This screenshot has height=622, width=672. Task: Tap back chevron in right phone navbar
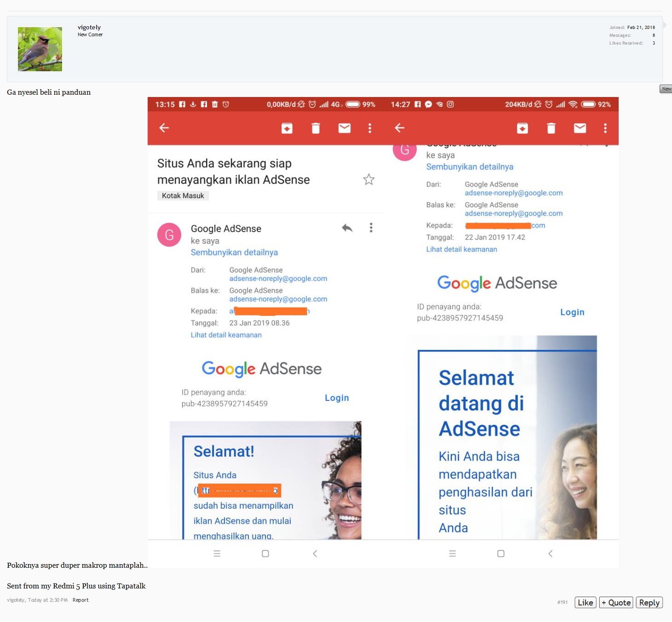click(x=551, y=554)
